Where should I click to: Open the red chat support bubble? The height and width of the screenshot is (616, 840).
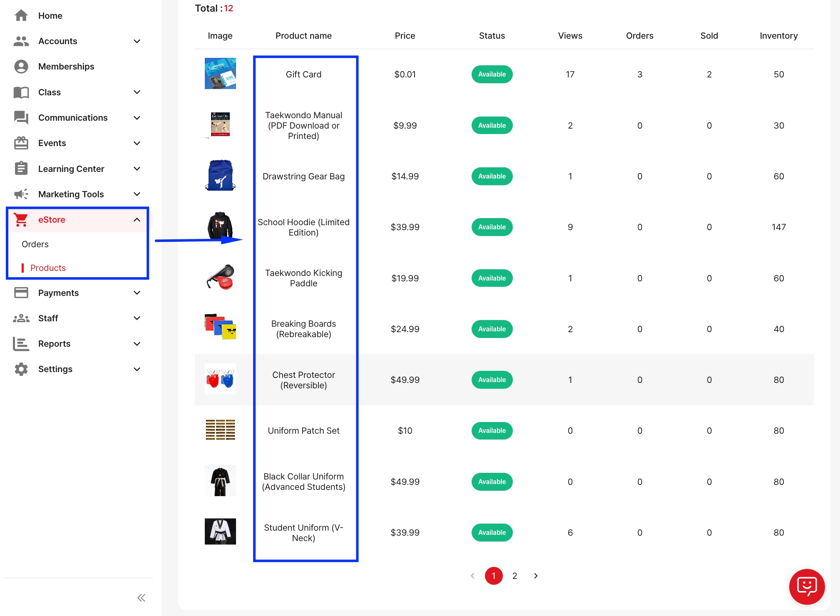[x=807, y=586]
